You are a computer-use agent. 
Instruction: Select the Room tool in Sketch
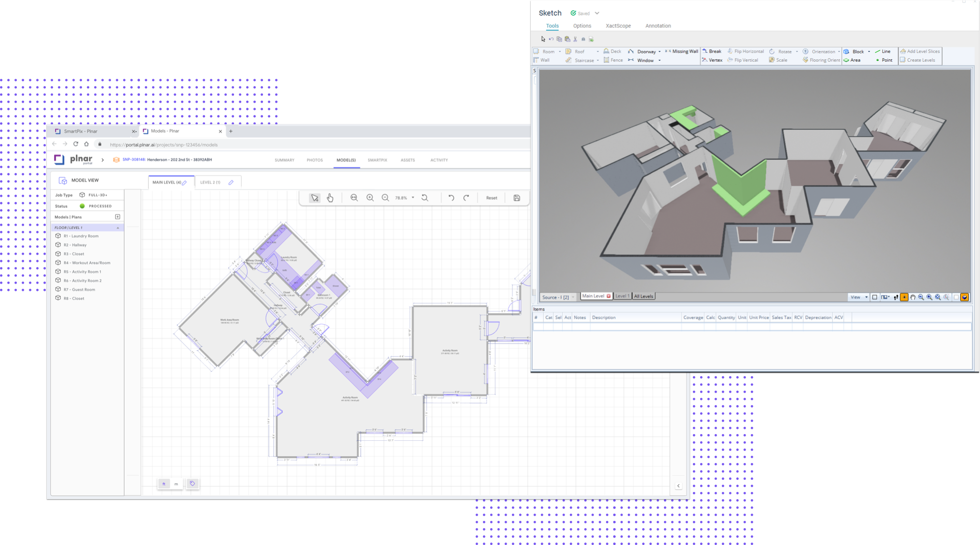[545, 52]
